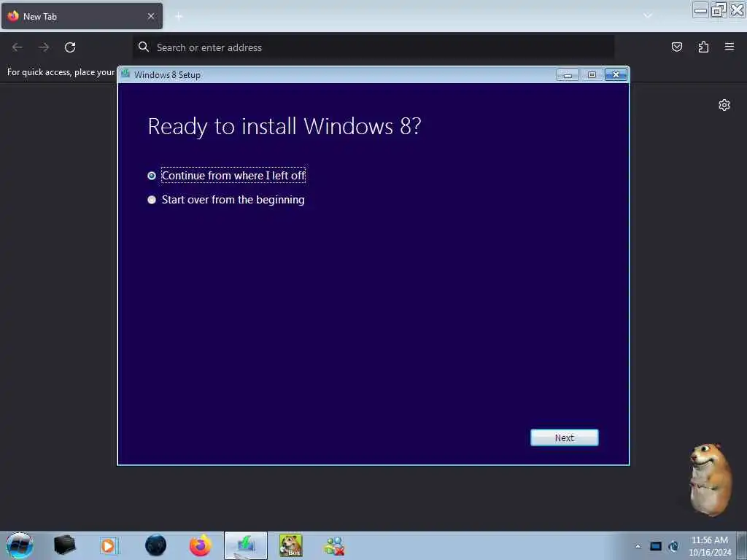The height and width of the screenshot is (560, 747).
Task: Restore down the Firefox browser window
Action: tap(719, 10)
